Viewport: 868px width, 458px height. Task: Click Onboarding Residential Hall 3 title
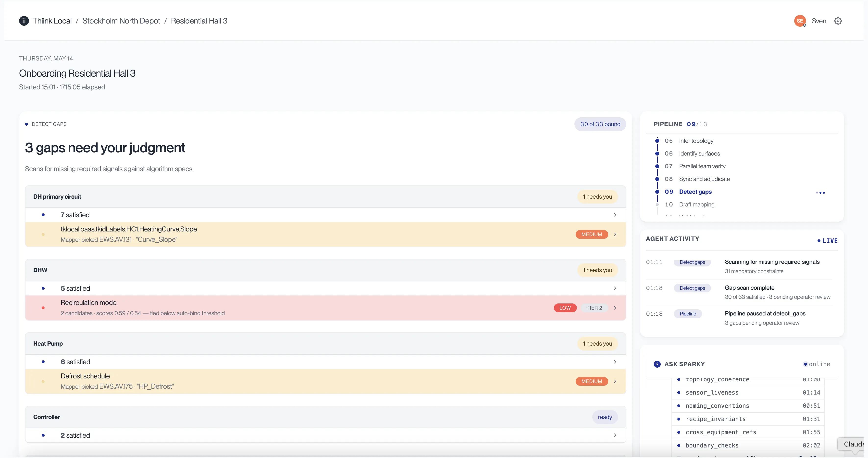tap(77, 73)
